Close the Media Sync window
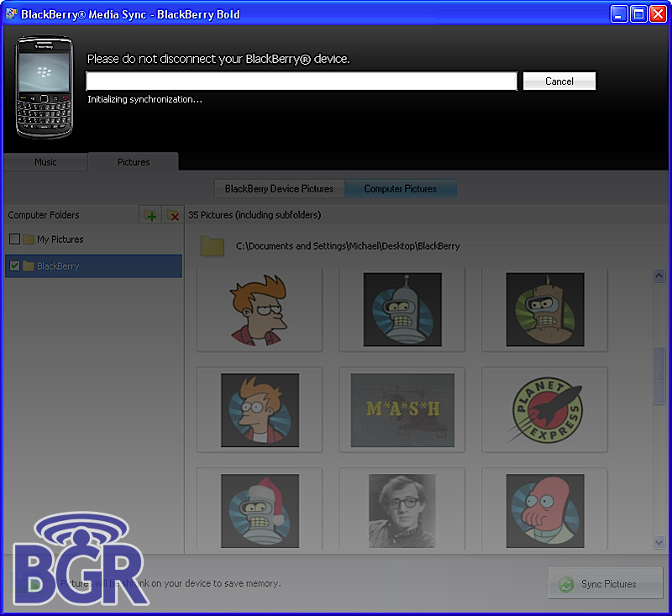 658,14
